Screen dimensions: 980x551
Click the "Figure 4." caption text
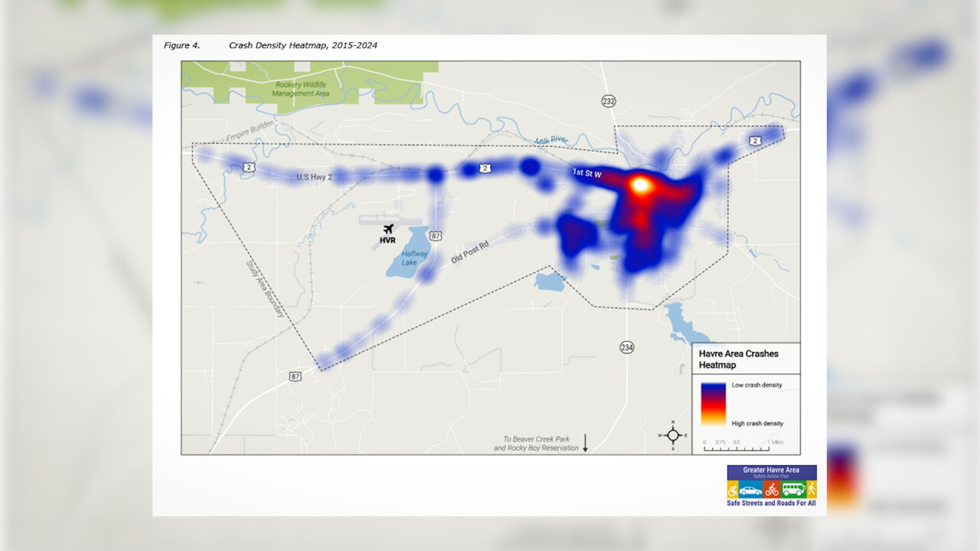point(181,46)
